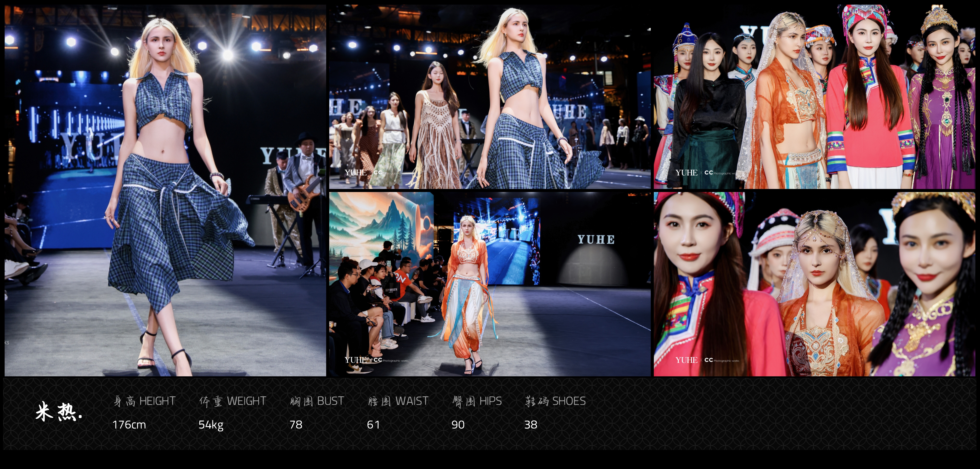This screenshot has width=980, height=469.
Task: Select the 176cm height value
Action: (129, 425)
